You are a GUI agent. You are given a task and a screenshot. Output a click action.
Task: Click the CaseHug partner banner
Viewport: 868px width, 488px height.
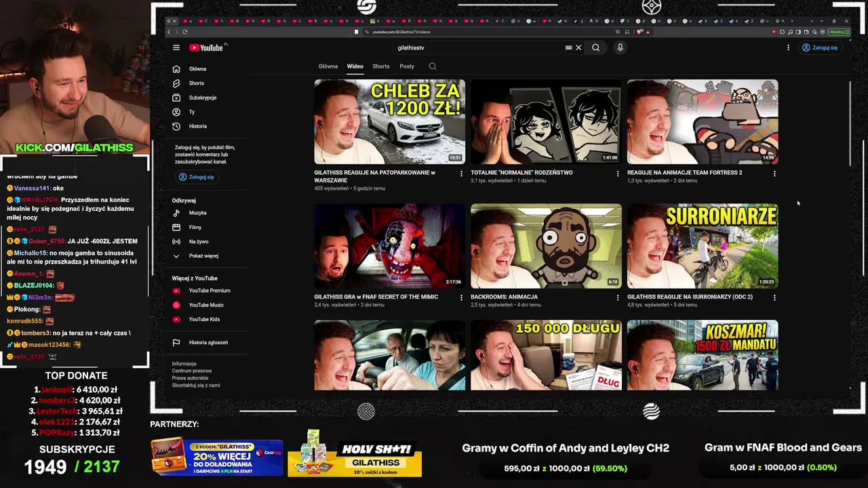click(217, 457)
